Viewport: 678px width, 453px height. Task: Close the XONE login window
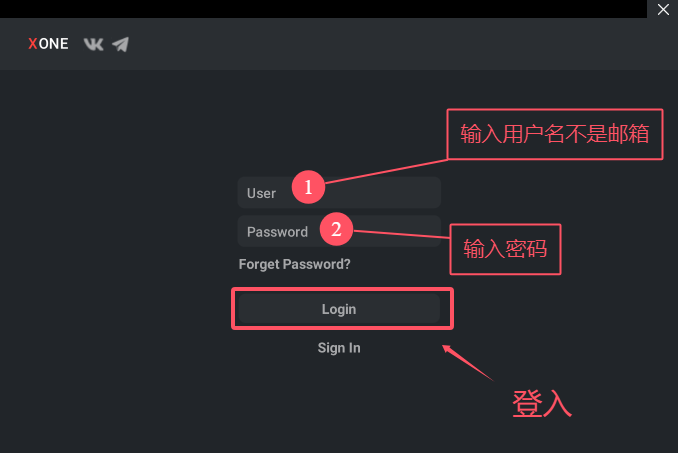(663, 9)
